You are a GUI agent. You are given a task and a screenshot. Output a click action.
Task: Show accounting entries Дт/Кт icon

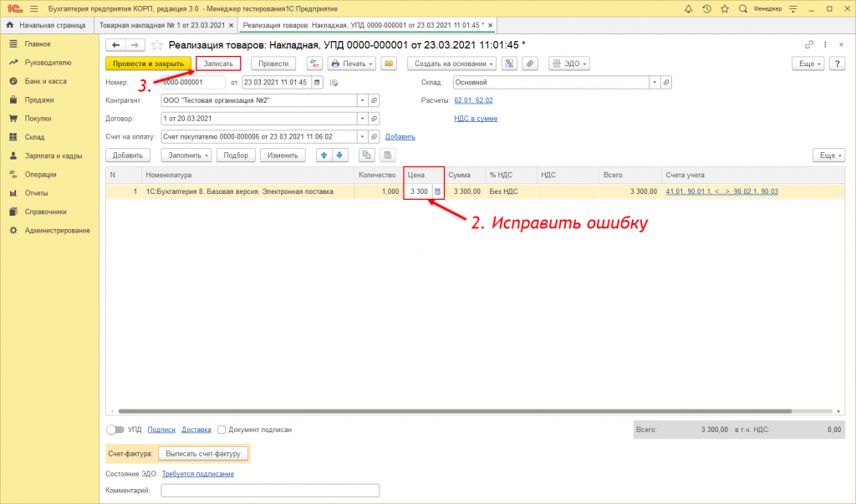[x=314, y=64]
